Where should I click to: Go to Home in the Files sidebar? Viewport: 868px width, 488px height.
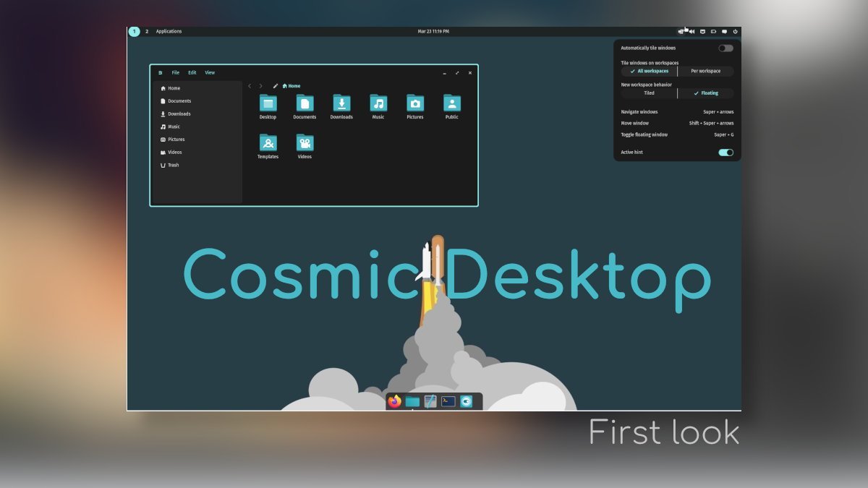pyautogui.click(x=197, y=88)
